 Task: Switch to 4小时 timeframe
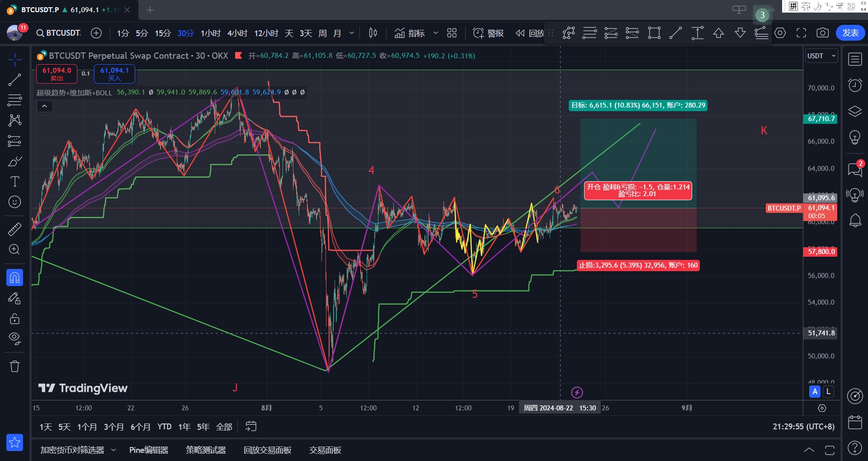pos(237,33)
